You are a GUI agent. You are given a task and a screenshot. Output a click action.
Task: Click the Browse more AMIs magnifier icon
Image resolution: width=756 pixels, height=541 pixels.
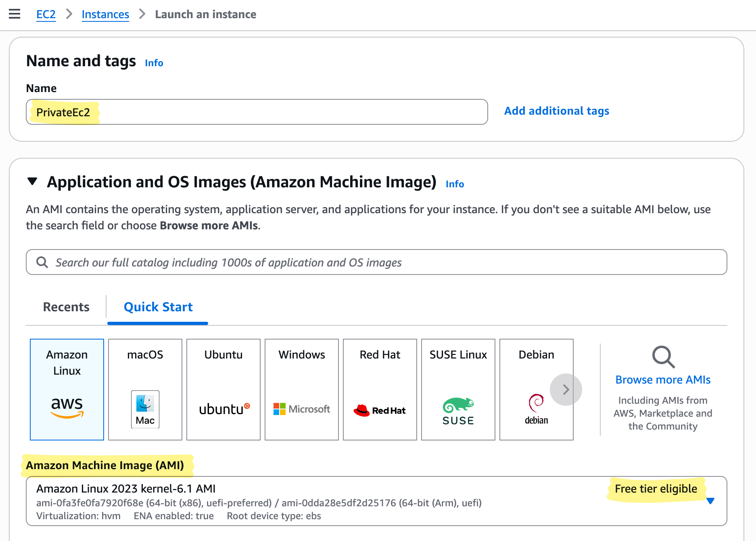coord(663,357)
